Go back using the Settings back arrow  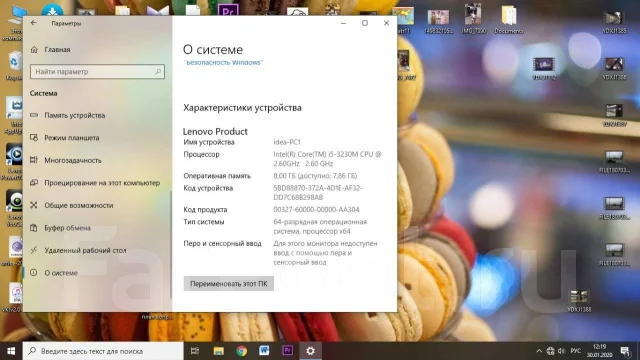(33, 23)
